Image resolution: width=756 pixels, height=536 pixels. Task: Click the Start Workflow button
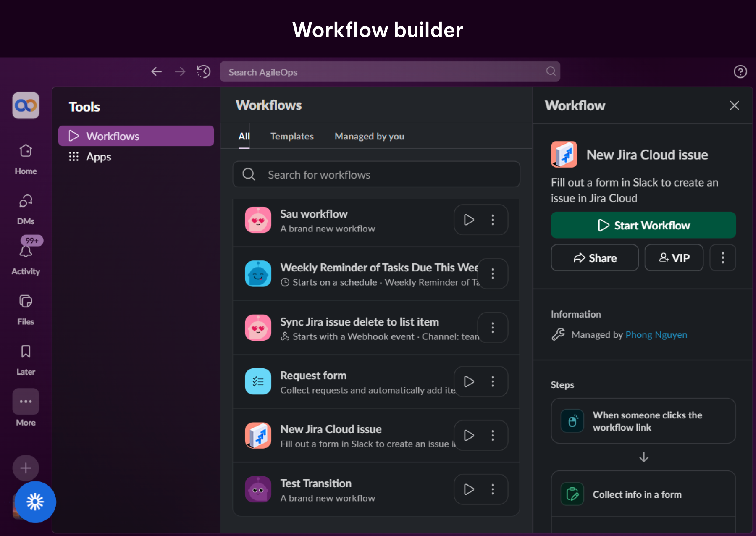pyautogui.click(x=643, y=225)
